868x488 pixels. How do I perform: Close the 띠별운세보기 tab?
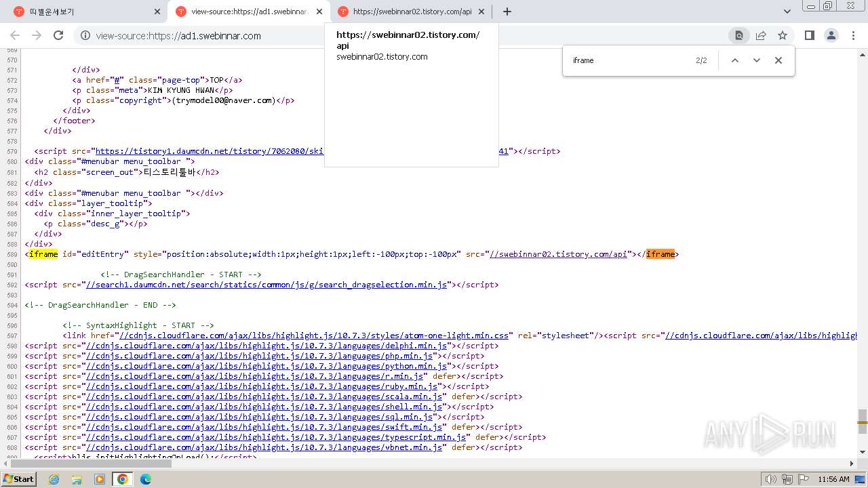click(157, 12)
